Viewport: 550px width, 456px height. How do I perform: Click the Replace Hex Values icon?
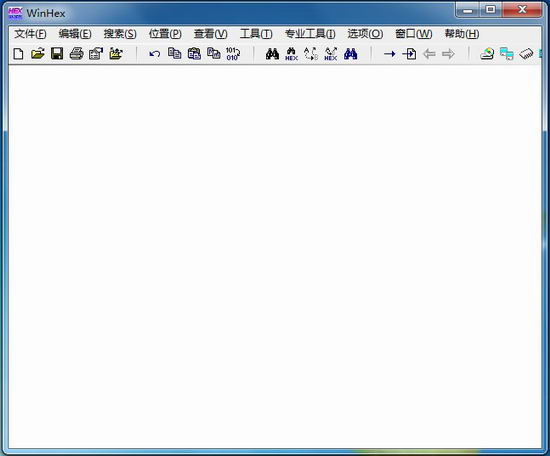[330, 54]
